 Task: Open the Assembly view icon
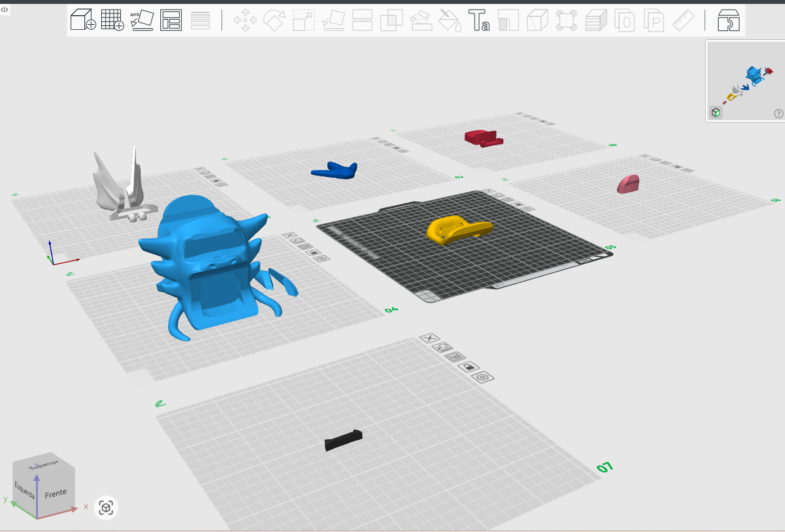(728, 20)
